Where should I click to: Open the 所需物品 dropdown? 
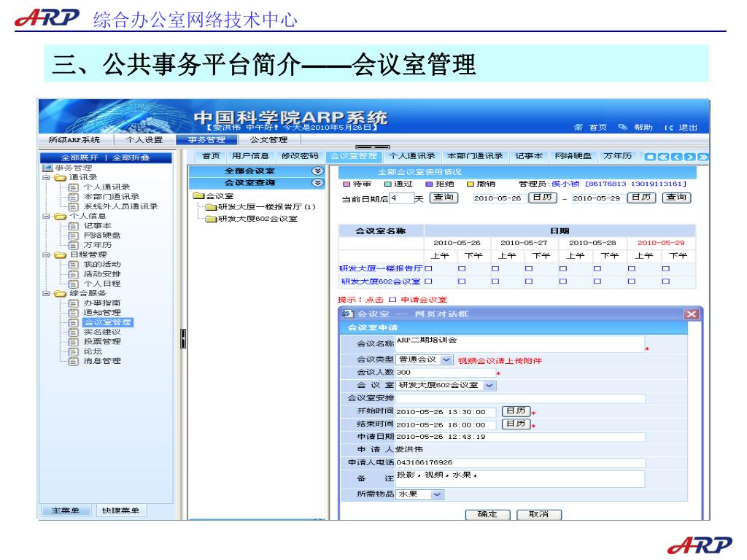(x=437, y=495)
